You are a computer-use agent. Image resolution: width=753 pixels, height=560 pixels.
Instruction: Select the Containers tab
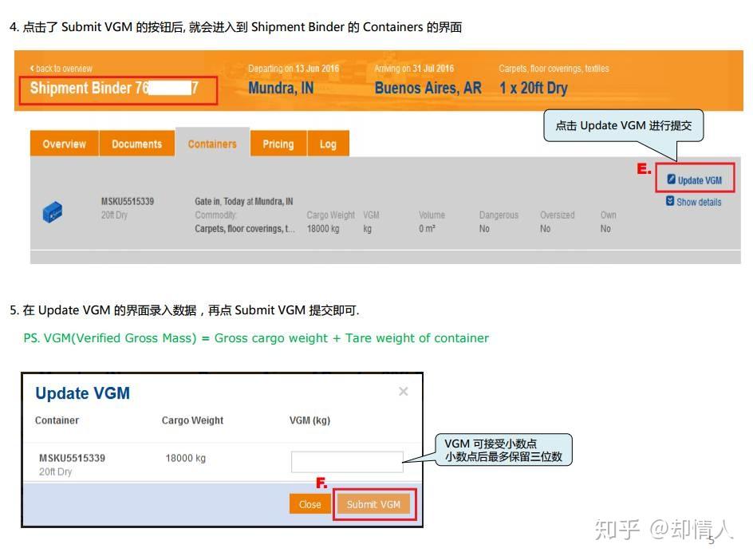pos(211,144)
